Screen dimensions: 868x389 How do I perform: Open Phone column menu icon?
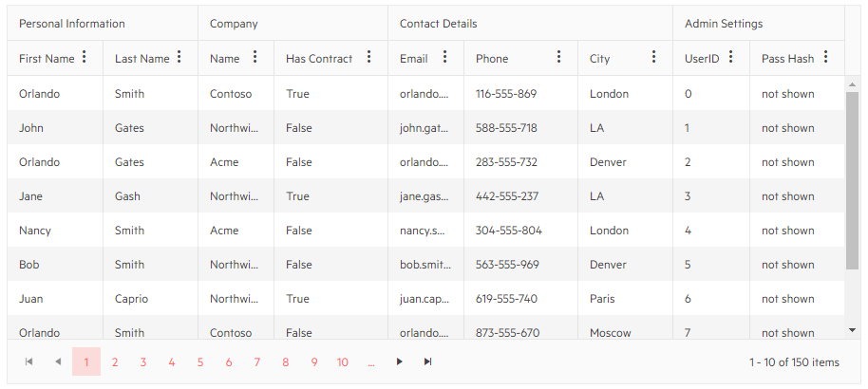(559, 58)
